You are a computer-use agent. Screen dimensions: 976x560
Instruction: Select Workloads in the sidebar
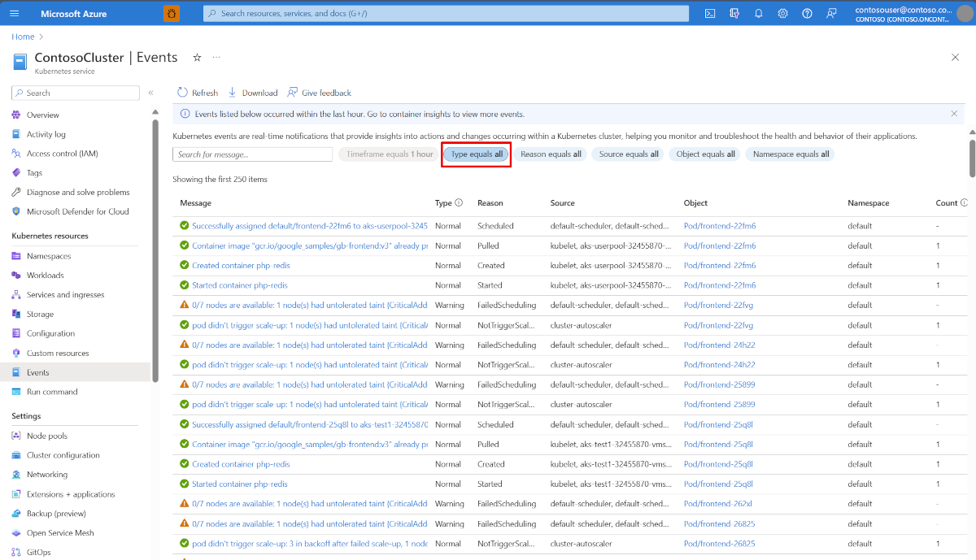[45, 276]
